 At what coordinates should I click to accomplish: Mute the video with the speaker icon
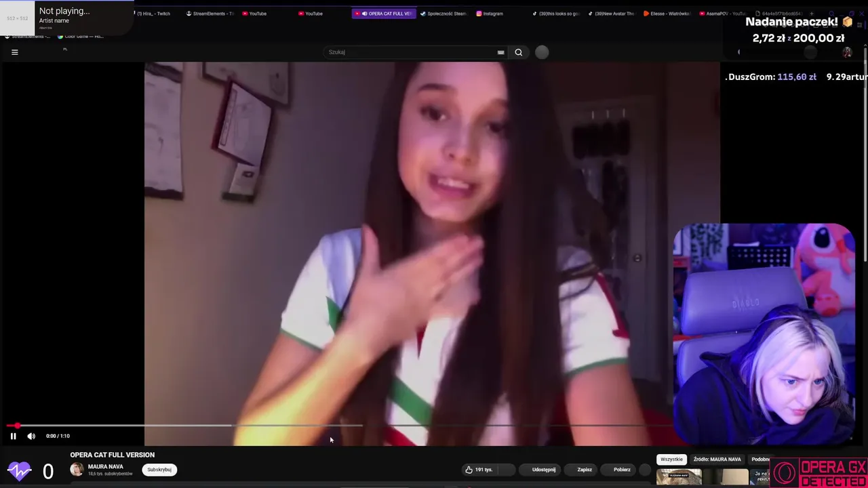[31, 436]
